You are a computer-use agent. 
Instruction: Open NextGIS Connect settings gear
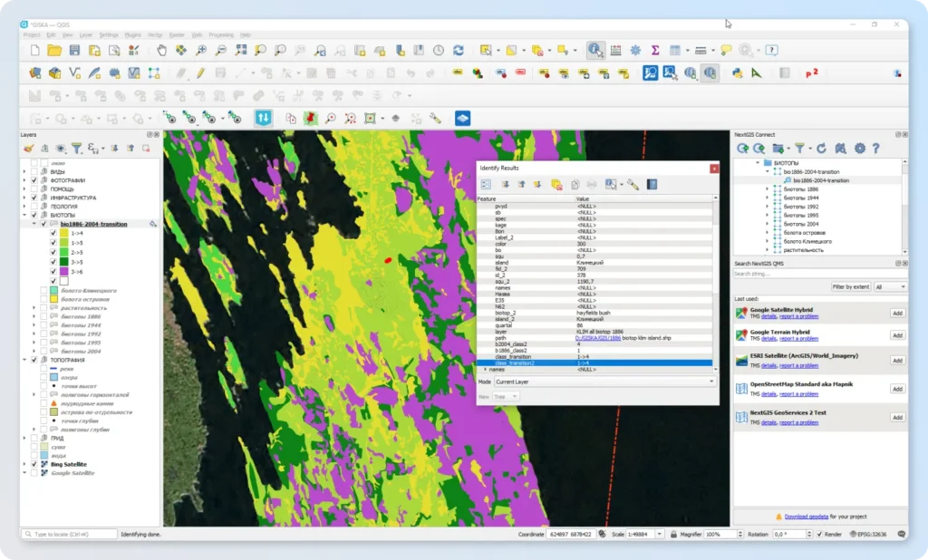(859, 148)
